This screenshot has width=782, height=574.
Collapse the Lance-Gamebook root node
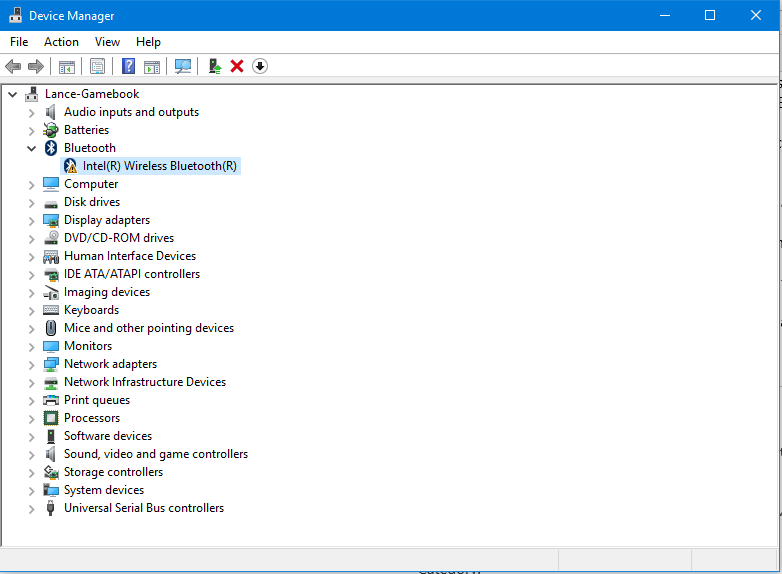12,94
